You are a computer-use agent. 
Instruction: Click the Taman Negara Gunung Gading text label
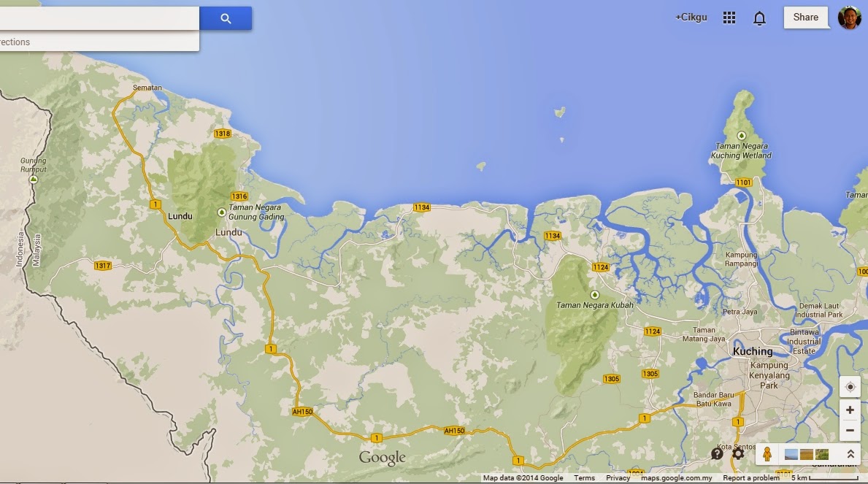[256, 212]
